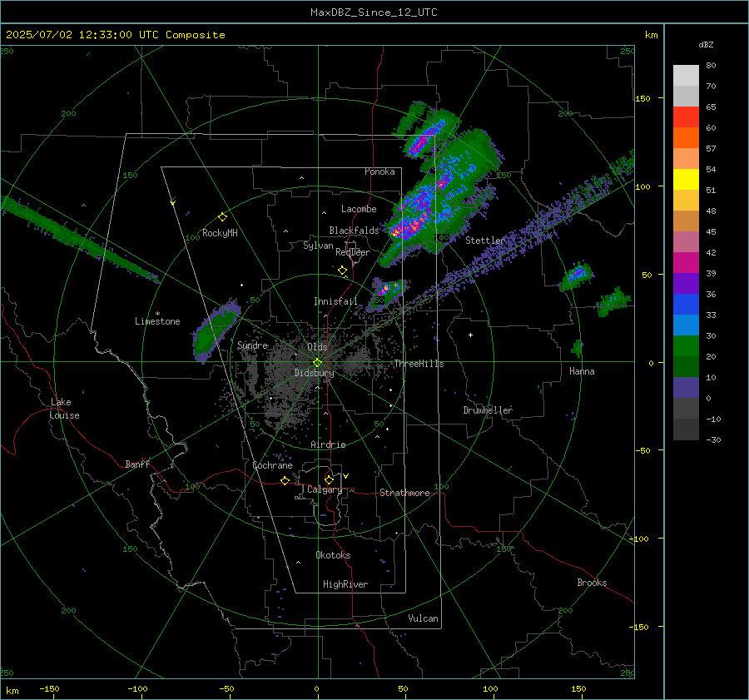749x700 pixels.
Task: Click the Lake Louise label
Action: [64, 409]
